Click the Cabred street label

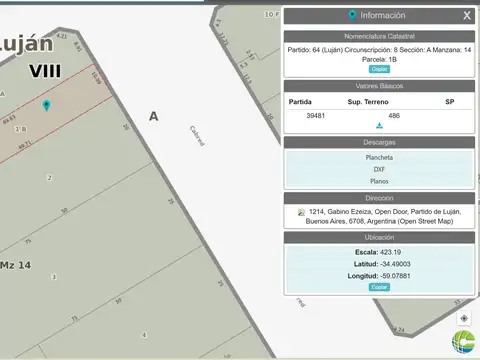click(197, 136)
